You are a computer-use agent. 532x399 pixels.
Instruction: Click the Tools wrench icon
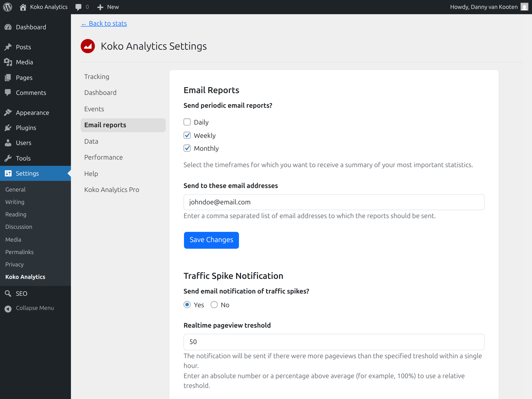(8, 158)
